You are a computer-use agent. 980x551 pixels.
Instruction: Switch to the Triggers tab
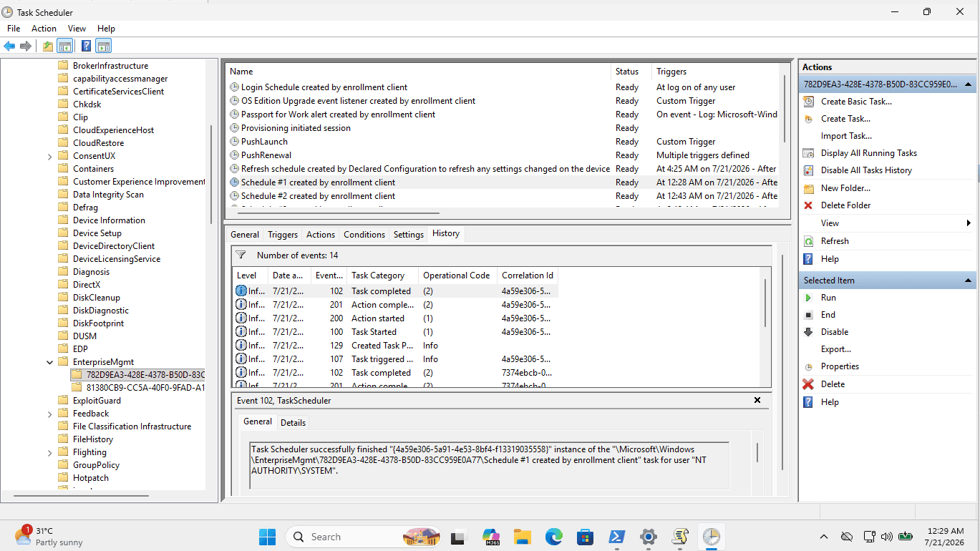(x=283, y=235)
